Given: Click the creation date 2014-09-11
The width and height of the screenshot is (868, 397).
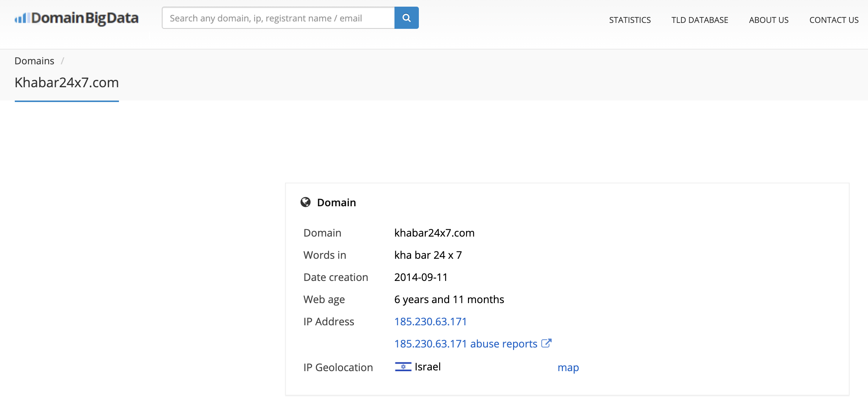Looking at the screenshot, I should pyautogui.click(x=421, y=277).
